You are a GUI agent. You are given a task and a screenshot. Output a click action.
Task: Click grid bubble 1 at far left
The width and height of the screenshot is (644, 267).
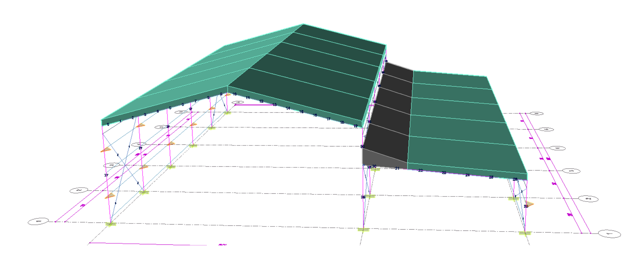38,222
